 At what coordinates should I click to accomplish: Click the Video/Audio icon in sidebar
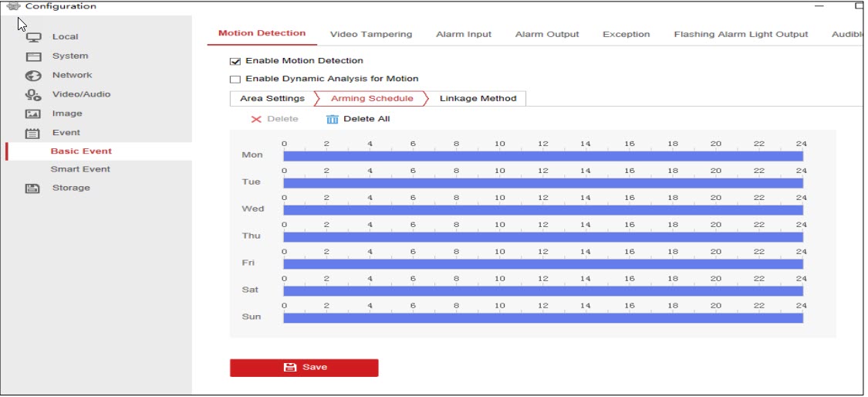click(x=33, y=95)
